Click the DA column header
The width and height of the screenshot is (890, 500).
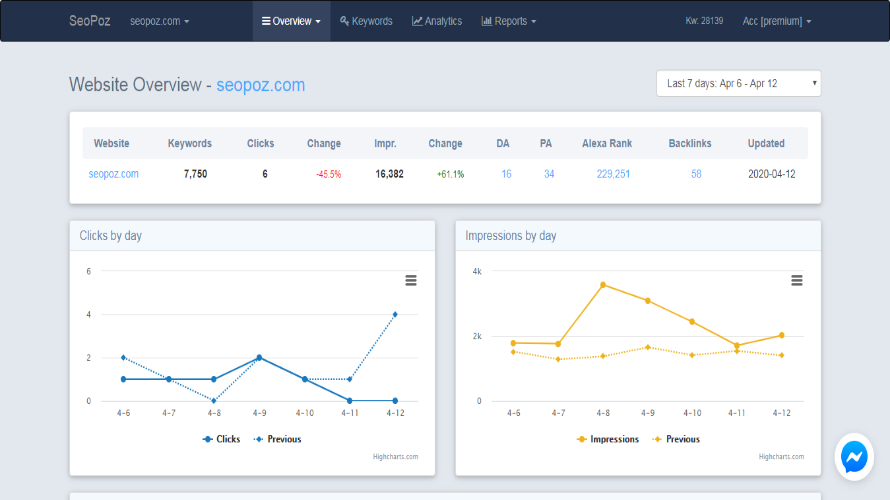(503, 144)
